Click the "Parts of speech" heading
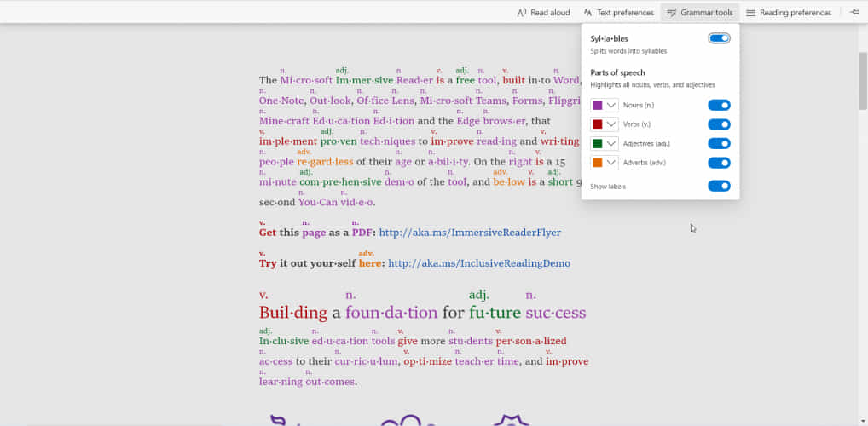The width and height of the screenshot is (868, 426). 617,72
